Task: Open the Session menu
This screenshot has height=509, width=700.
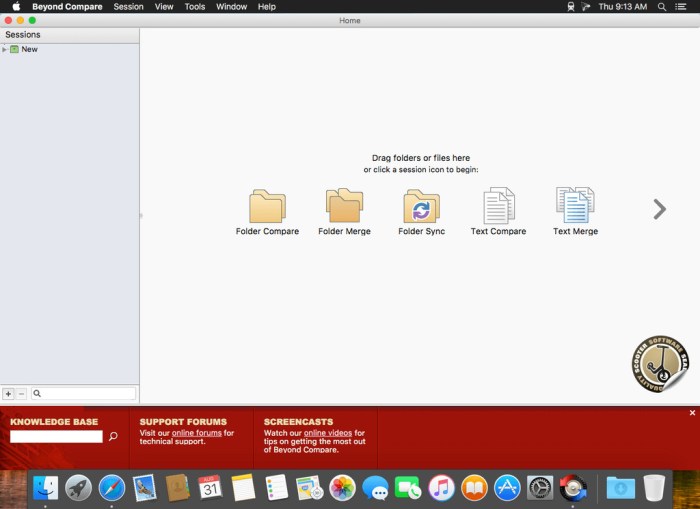Action: [128, 6]
